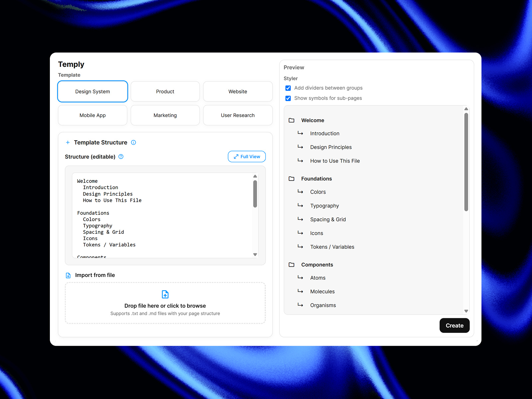Screen dimensions: 532x399
Task: Switch to the Marketing template
Action: coord(165,115)
